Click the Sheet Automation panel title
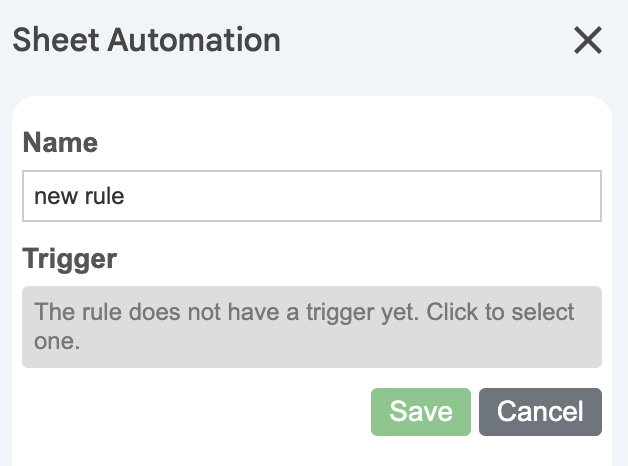 [x=146, y=40]
